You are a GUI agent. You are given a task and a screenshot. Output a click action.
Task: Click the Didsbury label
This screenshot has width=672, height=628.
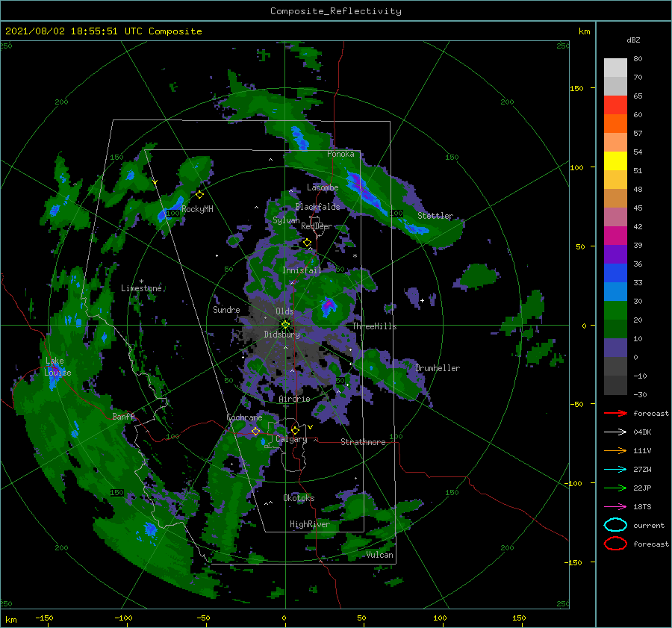pos(281,335)
